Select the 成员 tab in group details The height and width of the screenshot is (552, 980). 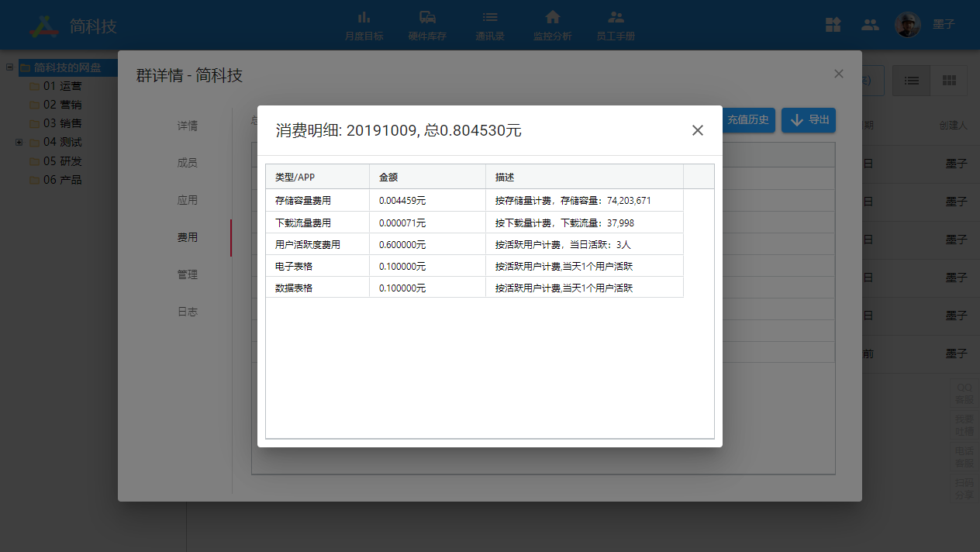[187, 163]
